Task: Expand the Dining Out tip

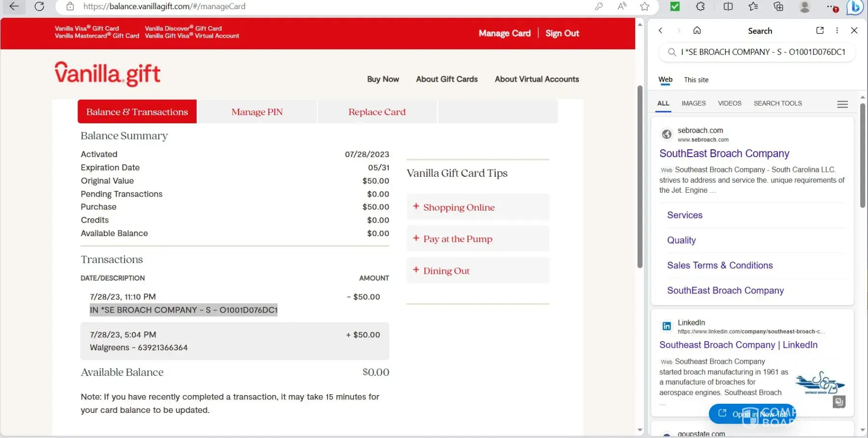Action: pyautogui.click(x=446, y=271)
